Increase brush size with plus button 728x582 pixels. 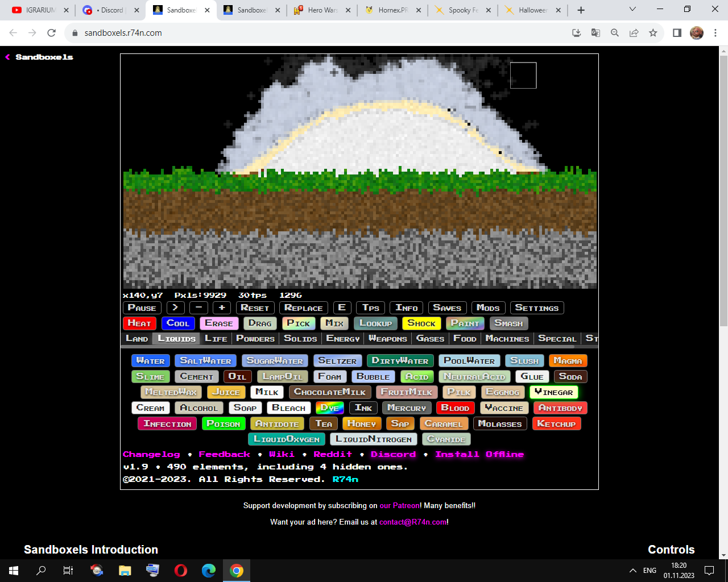(222, 307)
